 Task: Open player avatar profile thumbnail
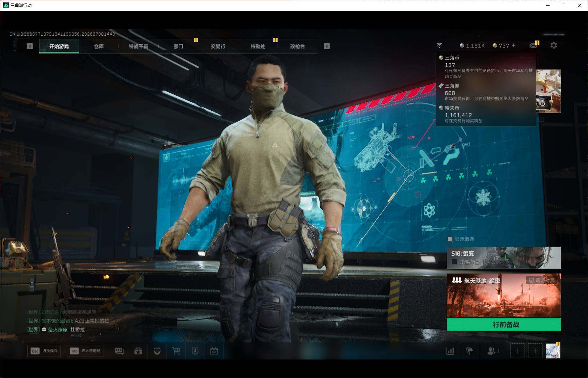(553, 351)
